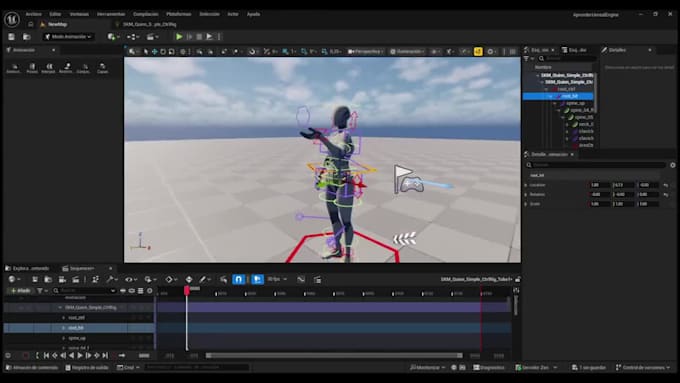Click the unsaved assets counter in status bar
680x383 pixels.
[588, 368]
